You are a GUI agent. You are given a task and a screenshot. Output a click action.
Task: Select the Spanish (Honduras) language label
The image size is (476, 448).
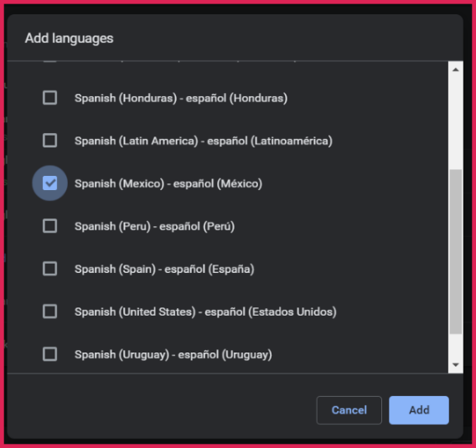click(x=126, y=98)
